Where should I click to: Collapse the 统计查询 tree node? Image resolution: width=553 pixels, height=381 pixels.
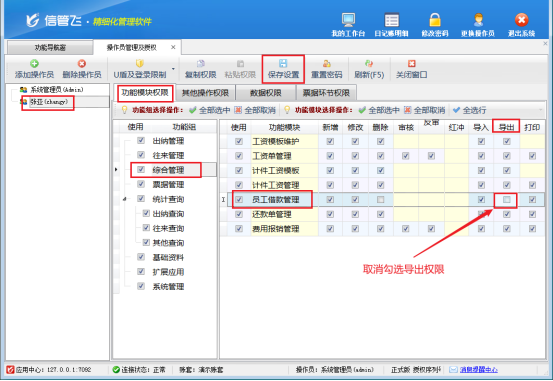pos(124,199)
